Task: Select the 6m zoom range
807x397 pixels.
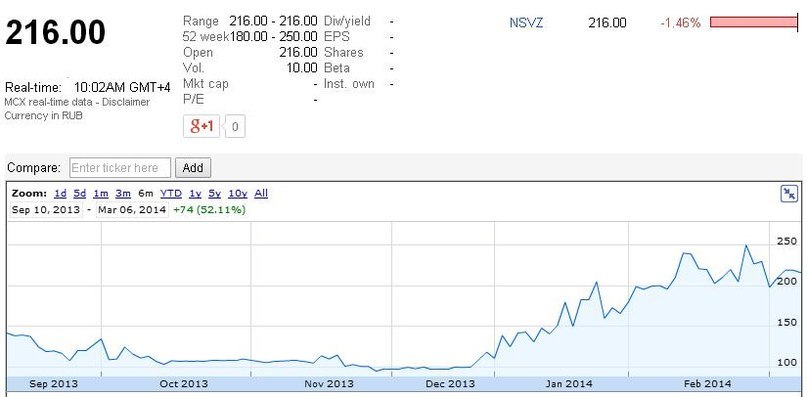Action: 146,194
